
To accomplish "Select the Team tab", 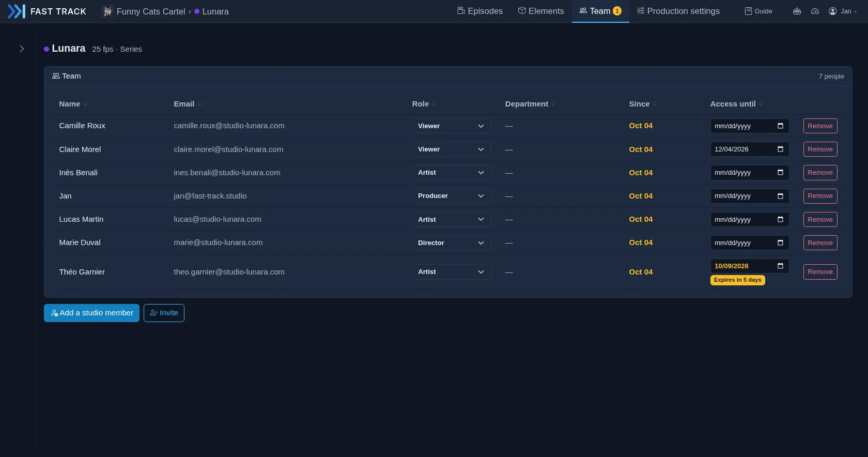I will tap(600, 11).
